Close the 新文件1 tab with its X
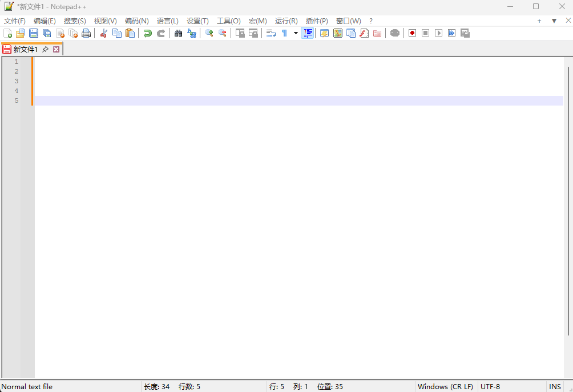The image size is (573, 392). (x=56, y=50)
